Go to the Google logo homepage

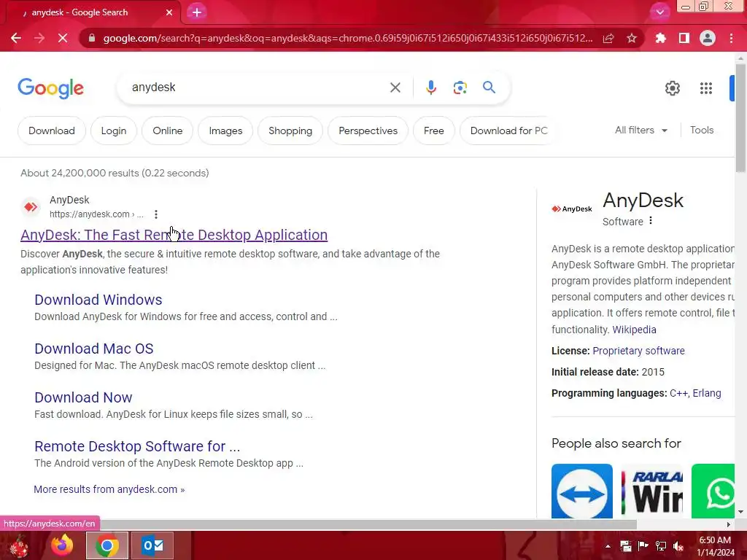point(50,88)
